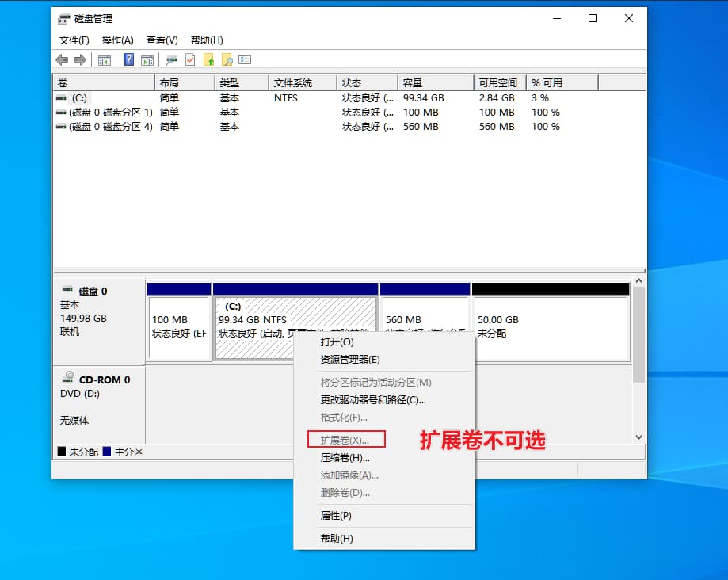
Task: Click the black 未分配 legend swatch
Action: [62, 452]
